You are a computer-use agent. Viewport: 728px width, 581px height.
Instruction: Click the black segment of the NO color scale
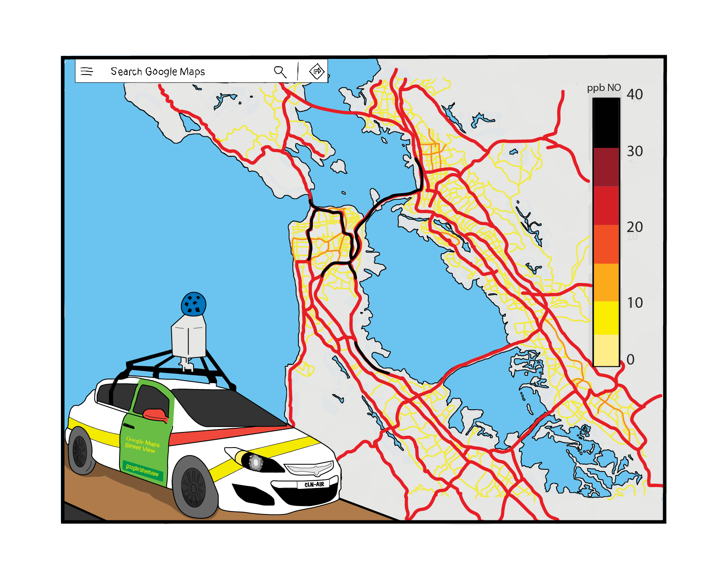[606, 123]
